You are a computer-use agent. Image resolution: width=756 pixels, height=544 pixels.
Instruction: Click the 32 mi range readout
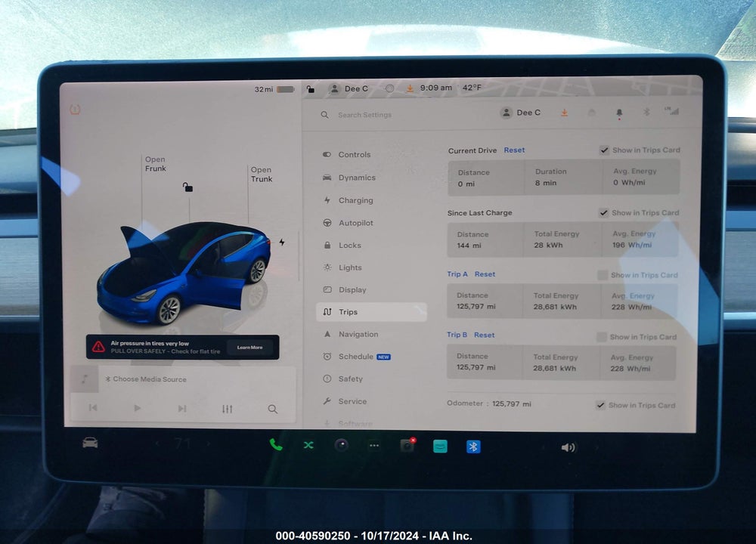tap(263, 89)
